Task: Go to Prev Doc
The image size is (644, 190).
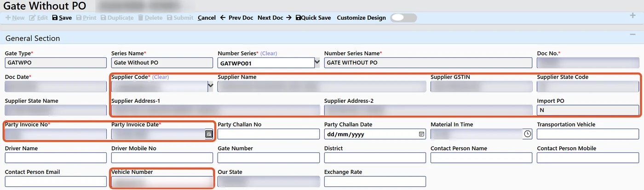Action: [x=237, y=18]
